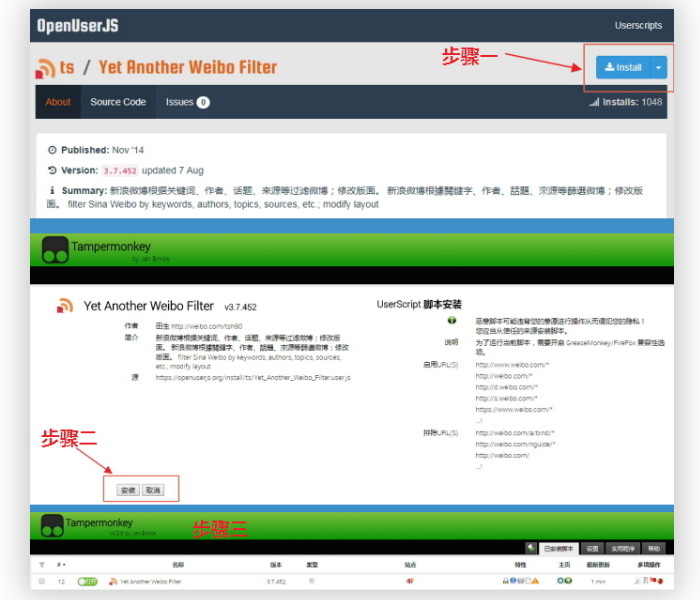Click the type icon in row 12
The width and height of the screenshot is (700, 600).
(x=312, y=581)
